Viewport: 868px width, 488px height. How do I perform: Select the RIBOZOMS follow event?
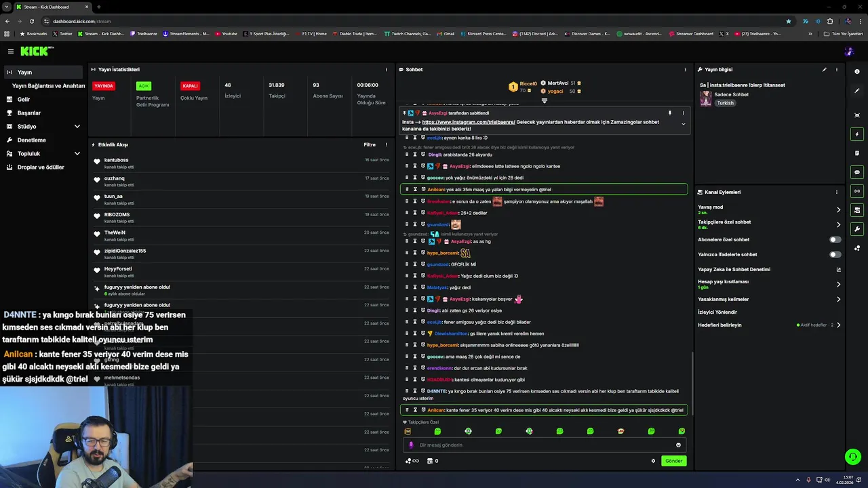[241, 217]
